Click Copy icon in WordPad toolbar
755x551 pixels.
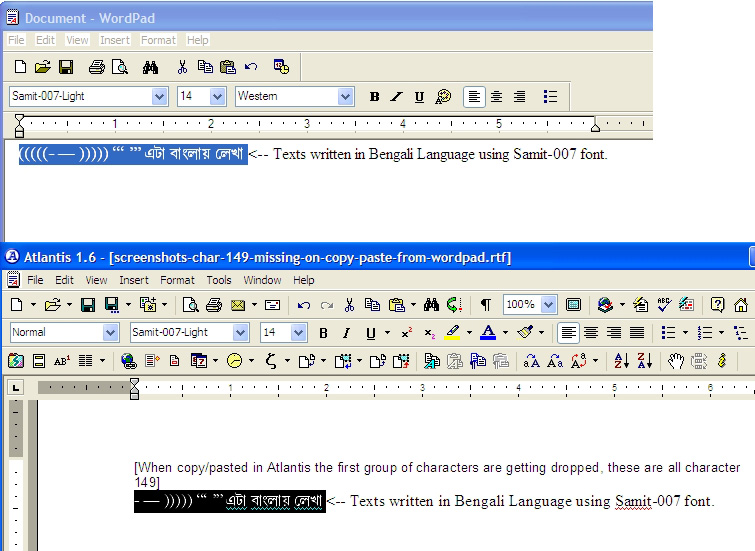[x=205, y=66]
